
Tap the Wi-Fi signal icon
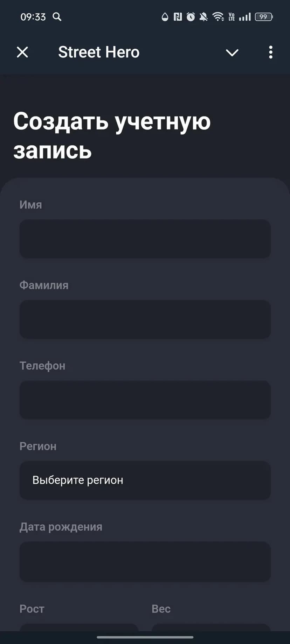[218, 17]
